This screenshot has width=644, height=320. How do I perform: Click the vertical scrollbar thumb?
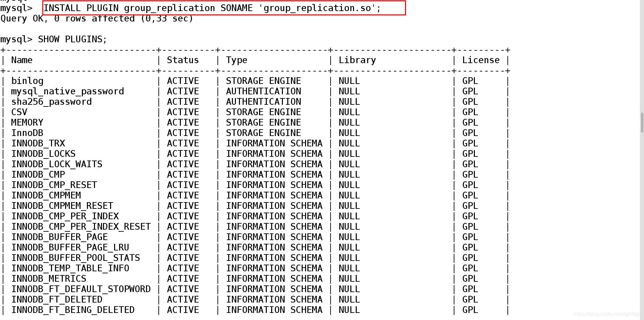(642, 123)
